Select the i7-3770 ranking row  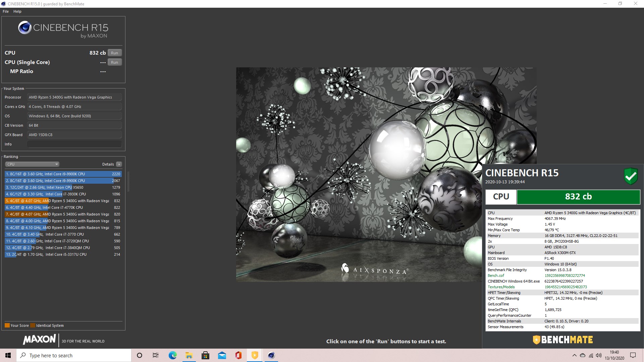click(63, 234)
